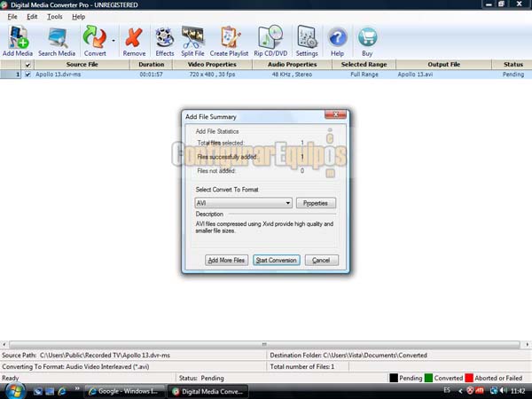
Task: Click the Add Media toolbar icon
Action: tap(18, 42)
